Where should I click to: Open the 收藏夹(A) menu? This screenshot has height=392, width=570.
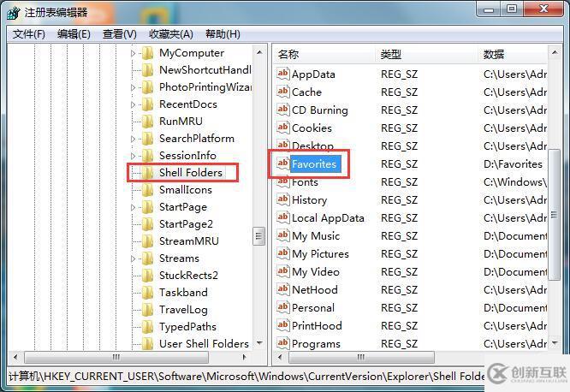[x=169, y=34]
